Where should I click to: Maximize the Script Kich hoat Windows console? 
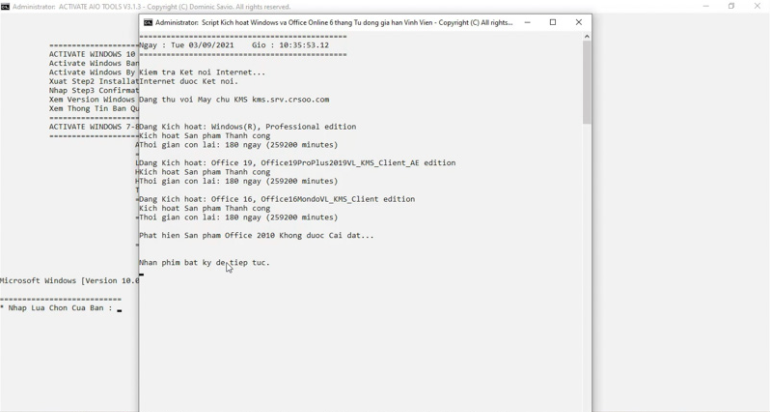coord(553,22)
